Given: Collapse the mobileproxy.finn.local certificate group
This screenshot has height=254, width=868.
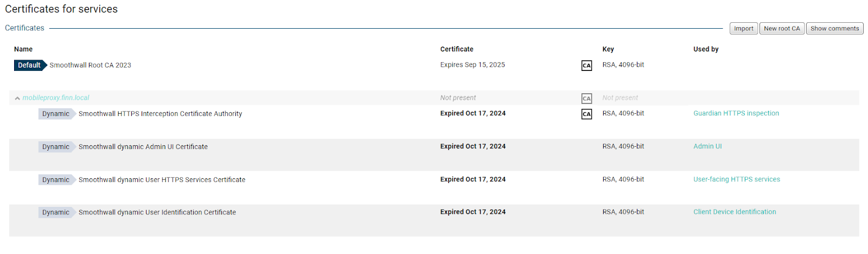Looking at the screenshot, I should pyautogui.click(x=17, y=99).
